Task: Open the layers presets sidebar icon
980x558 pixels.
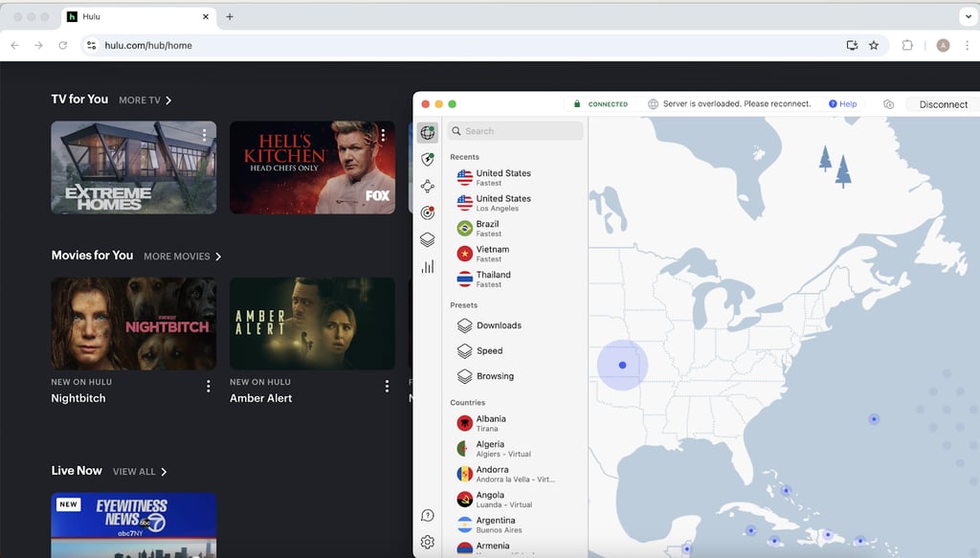Action: coord(428,240)
